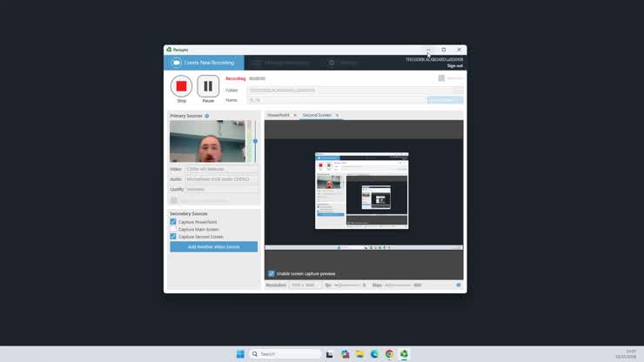Click the Panopto logo in the title bar
Screen dimensions: 644x362
pos(169,50)
